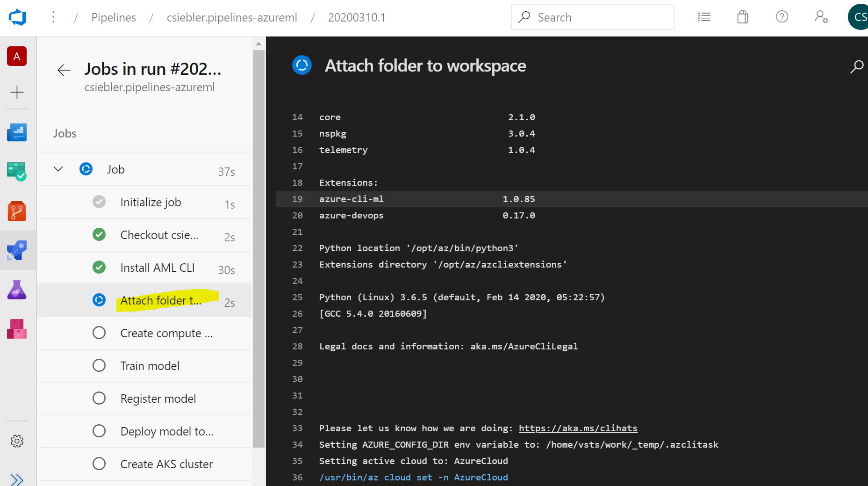Open the vertical ellipsis breadcrumb menu
This screenshot has height=486, width=868.
click(x=53, y=18)
